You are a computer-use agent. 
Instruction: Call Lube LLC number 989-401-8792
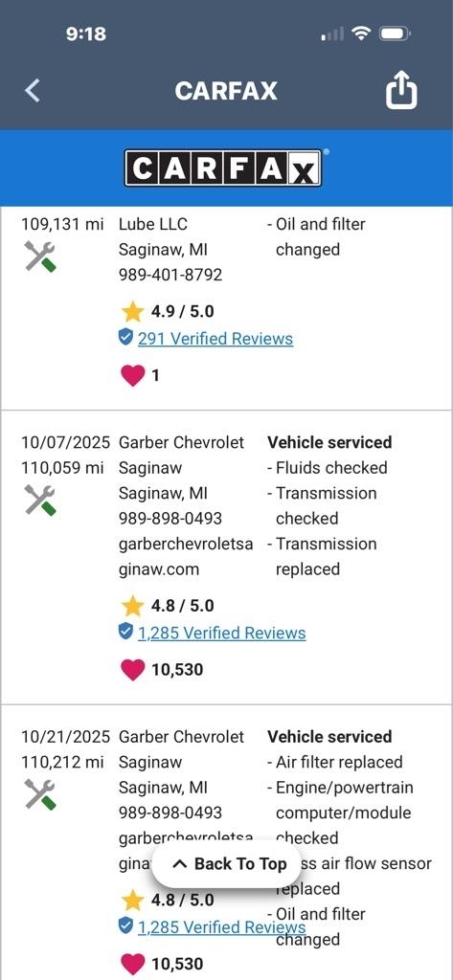[170, 275]
